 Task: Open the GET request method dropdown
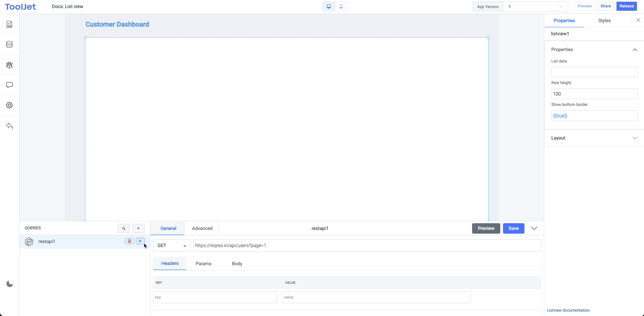click(x=172, y=245)
